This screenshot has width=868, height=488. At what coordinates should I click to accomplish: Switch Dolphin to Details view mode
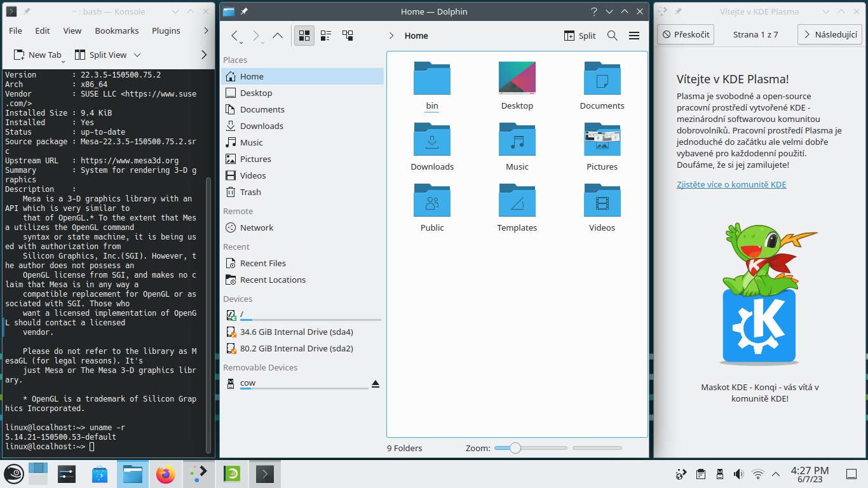[x=348, y=36]
